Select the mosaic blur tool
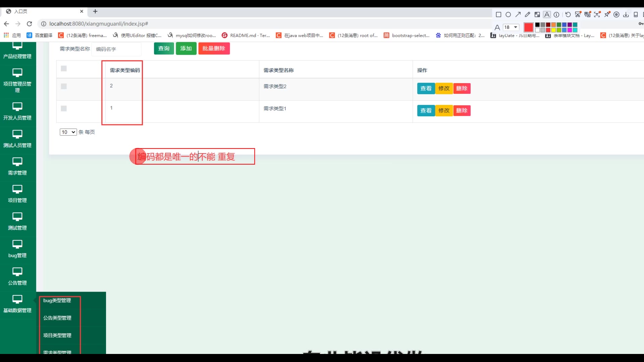 point(537,14)
